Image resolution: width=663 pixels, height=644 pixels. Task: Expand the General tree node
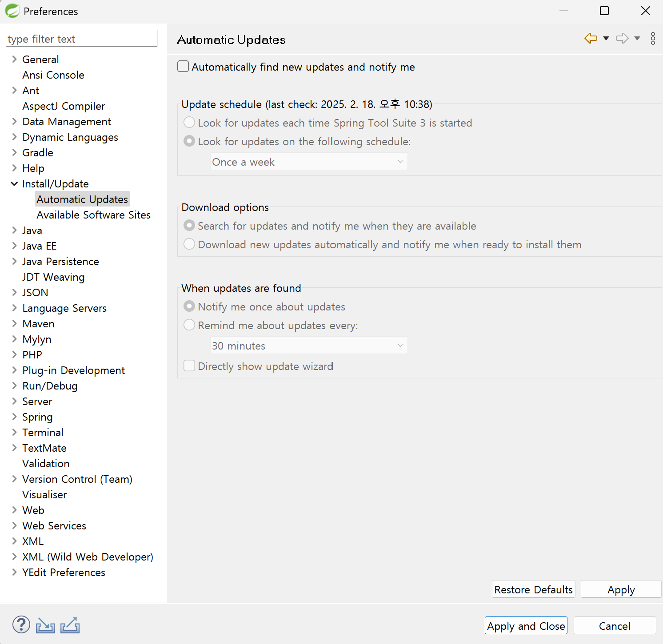[x=14, y=59]
